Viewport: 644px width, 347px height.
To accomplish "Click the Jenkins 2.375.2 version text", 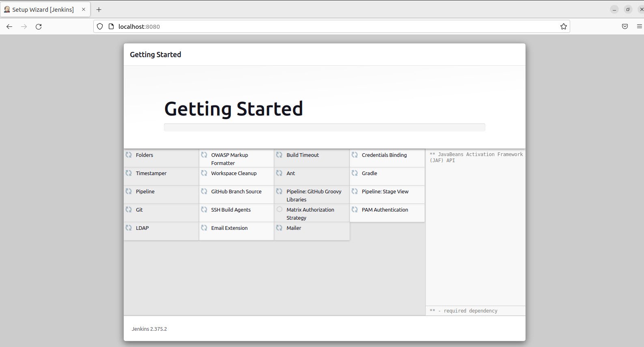I will pyautogui.click(x=149, y=329).
